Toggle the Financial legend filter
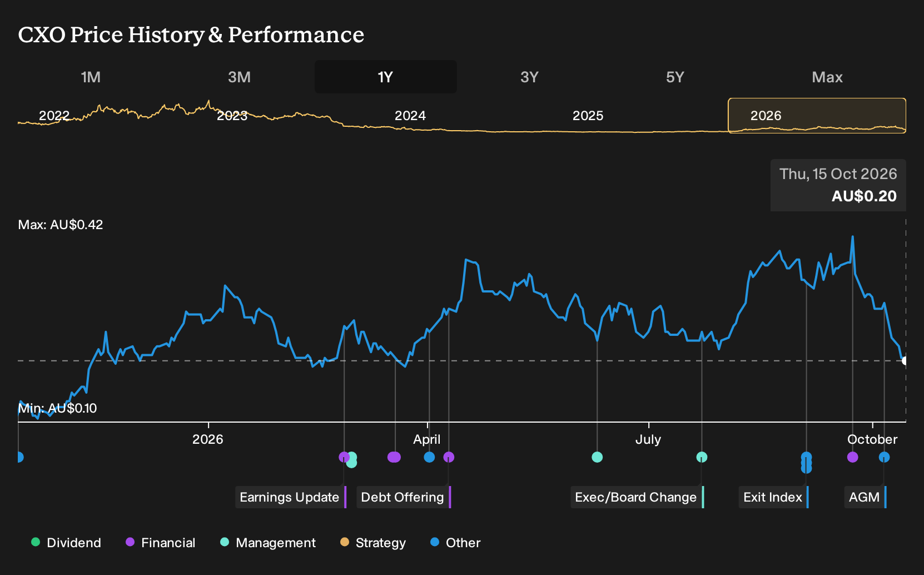 click(x=161, y=543)
